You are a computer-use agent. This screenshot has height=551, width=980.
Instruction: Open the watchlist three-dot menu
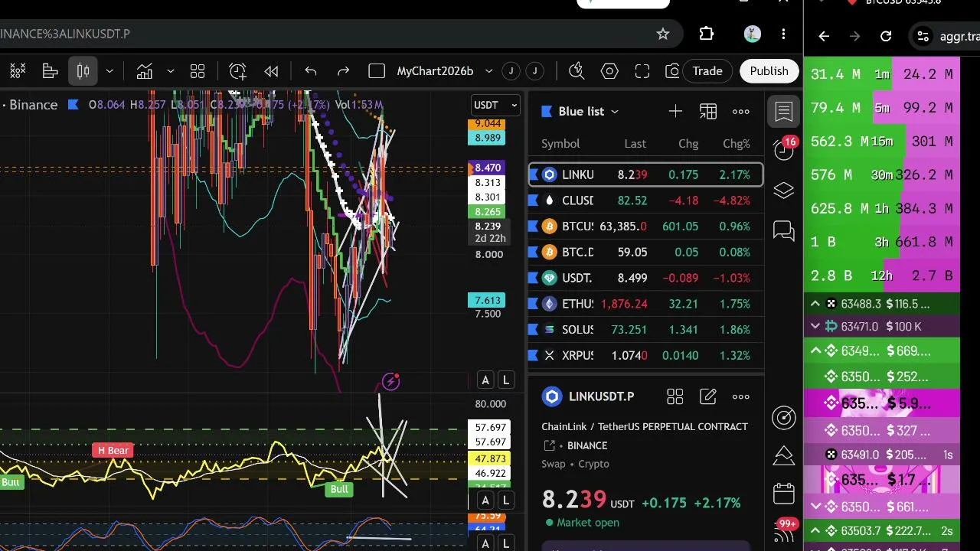[741, 112]
